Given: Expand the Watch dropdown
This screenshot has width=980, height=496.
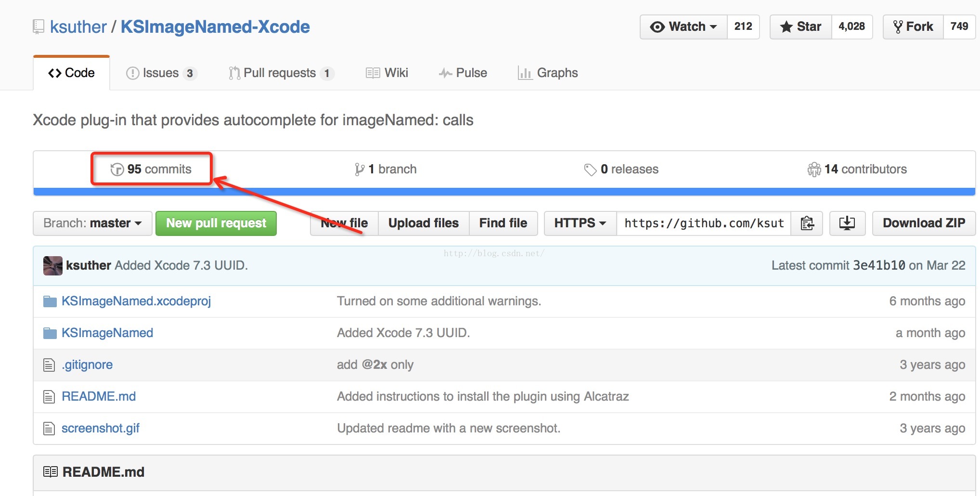Looking at the screenshot, I should click(x=683, y=27).
